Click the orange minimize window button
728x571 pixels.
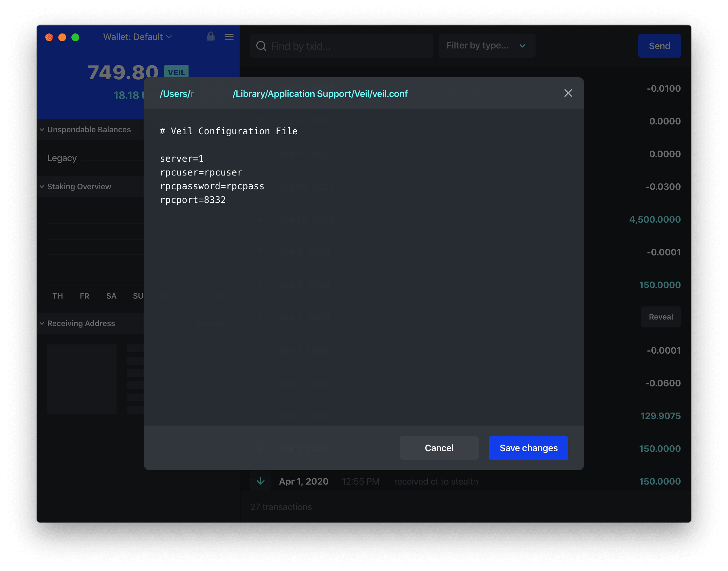pos(62,37)
